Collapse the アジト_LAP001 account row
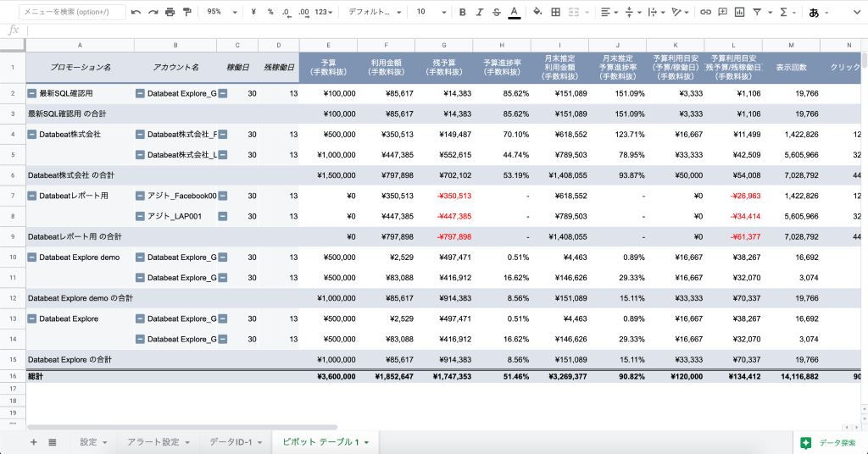Screen dimensions: 868x454 point(140,216)
